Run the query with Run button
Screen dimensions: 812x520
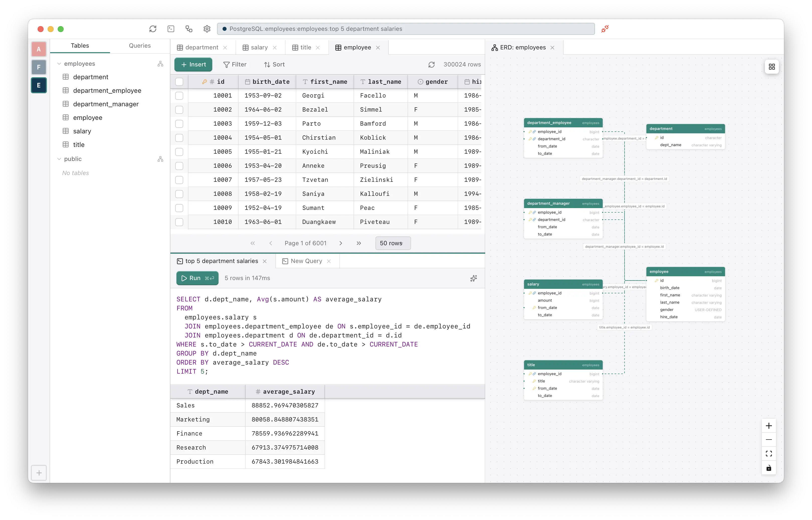pyautogui.click(x=197, y=278)
